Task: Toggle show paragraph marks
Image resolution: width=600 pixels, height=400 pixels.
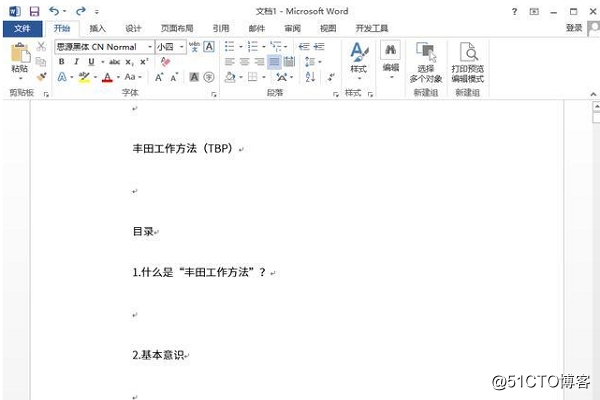Action: pos(331,77)
